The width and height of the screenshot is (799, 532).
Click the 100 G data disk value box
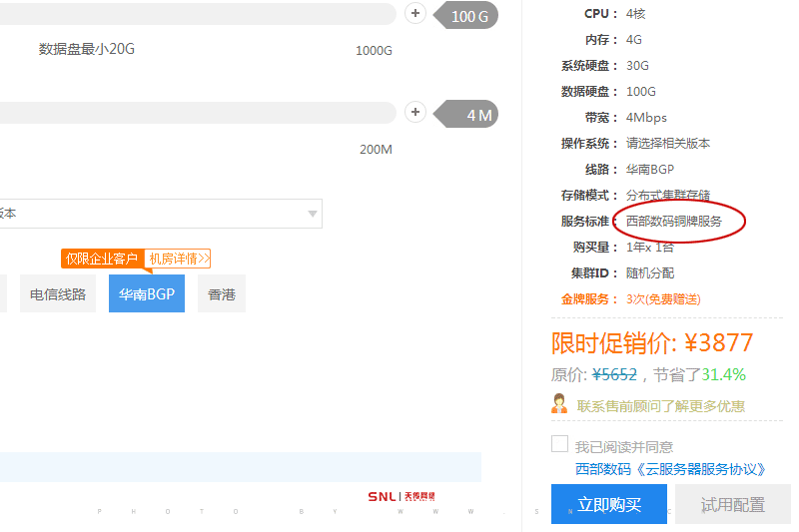(x=471, y=16)
